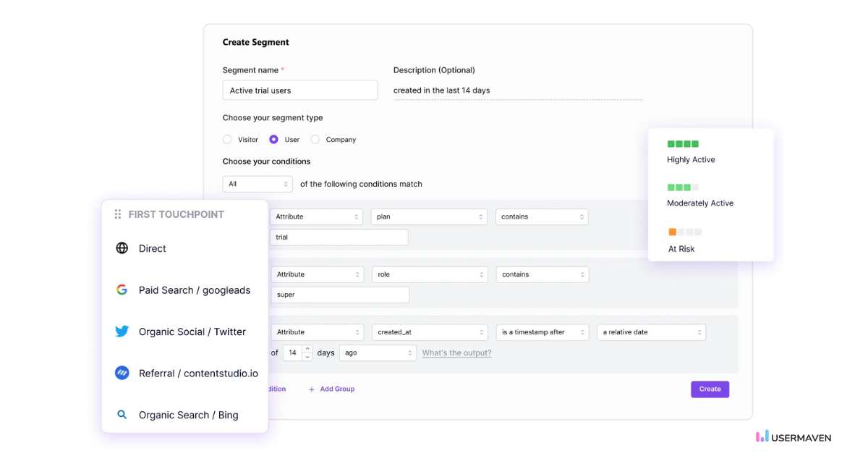The width and height of the screenshot is (868, 456).
Task: Click the ContentStudio referral icon
Action: 122,373
